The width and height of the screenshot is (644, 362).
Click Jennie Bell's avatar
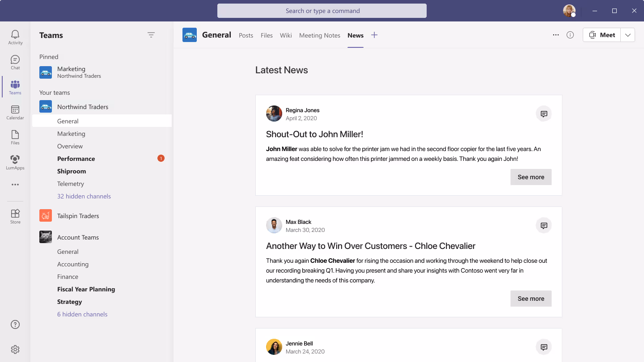[x=274, y=347]
